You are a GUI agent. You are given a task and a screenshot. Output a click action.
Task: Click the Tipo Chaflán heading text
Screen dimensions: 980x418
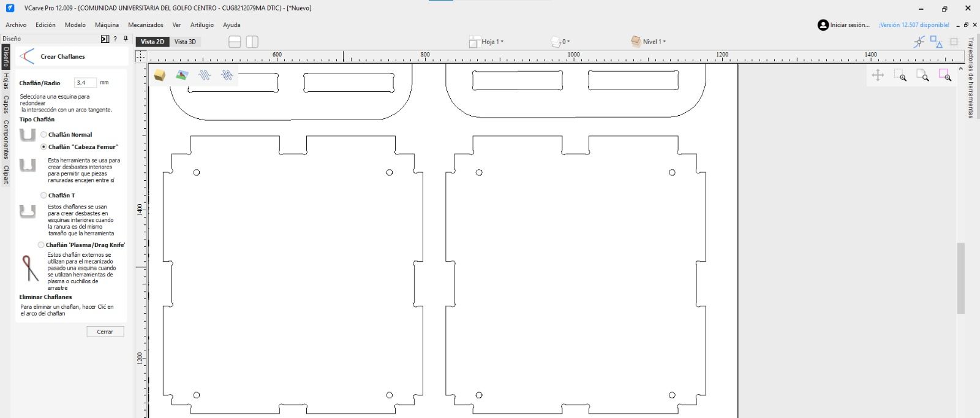(x=37, y=120)
